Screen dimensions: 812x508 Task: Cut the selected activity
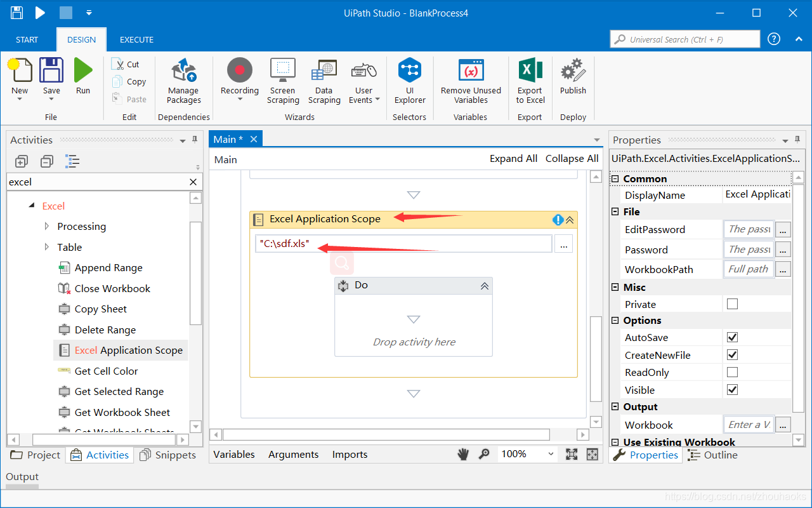[126, 64]
